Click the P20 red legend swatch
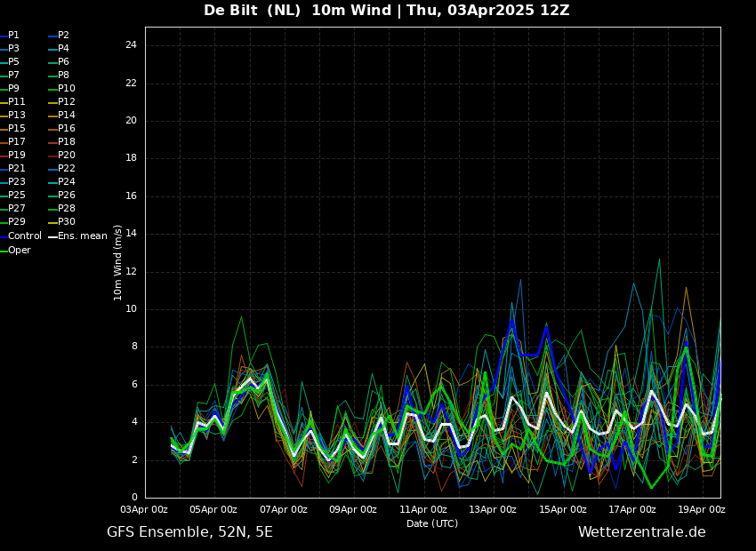 click(52, 156)
